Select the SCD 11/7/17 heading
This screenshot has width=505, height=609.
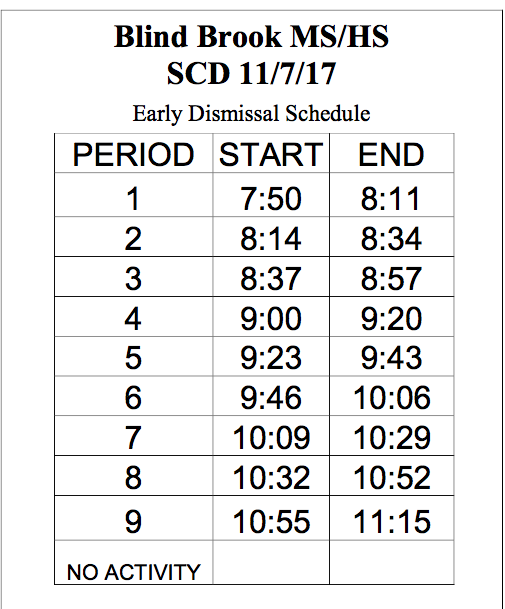(251, 73)
